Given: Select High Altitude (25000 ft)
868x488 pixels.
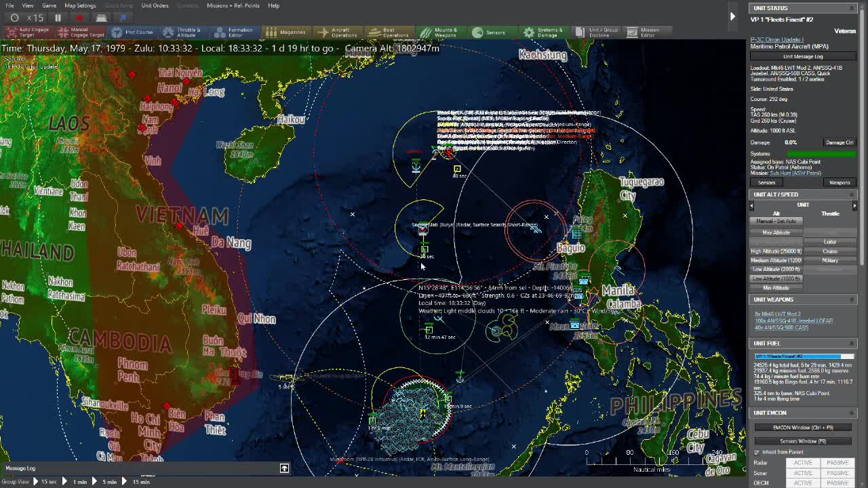Looking at the screenshot, I should click(x=776, y=251).
